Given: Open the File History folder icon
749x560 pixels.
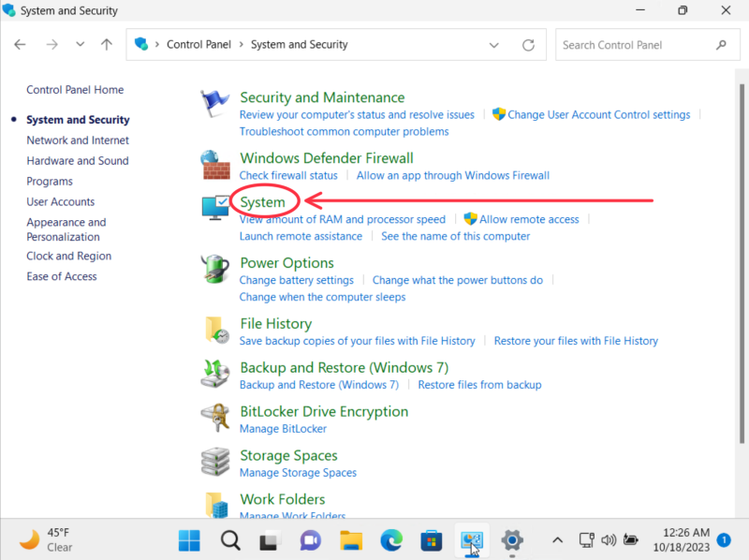Looking at the screenshot, I should (x=214, y=331).
